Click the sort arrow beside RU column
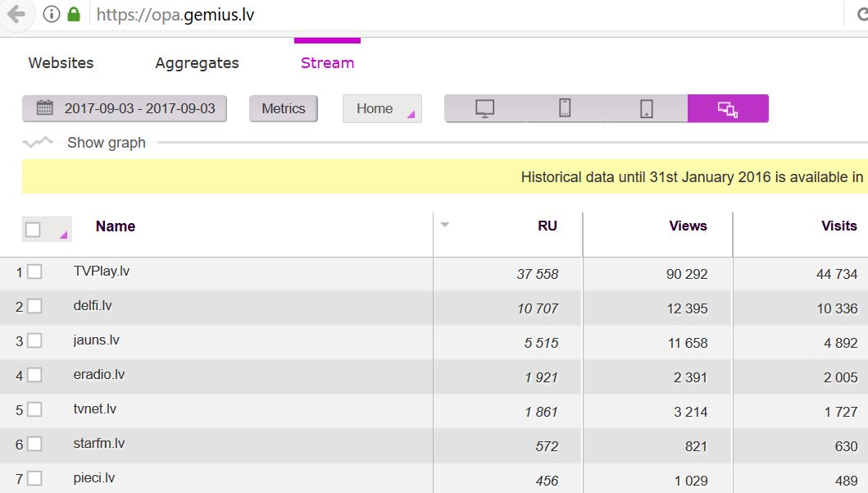Image resolution: width=868 pixels, height=493 pixels. click(445, 225)
